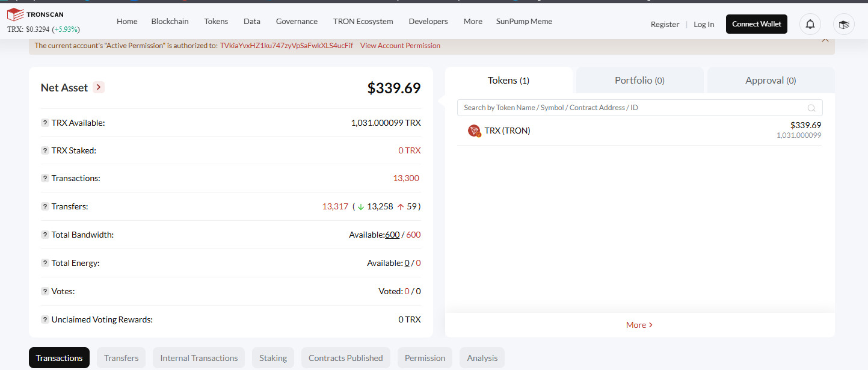This screenshot has height=370, width=868.
Task: Click red outgoing transfers arrow icon
Action: [x=401, y=206]
